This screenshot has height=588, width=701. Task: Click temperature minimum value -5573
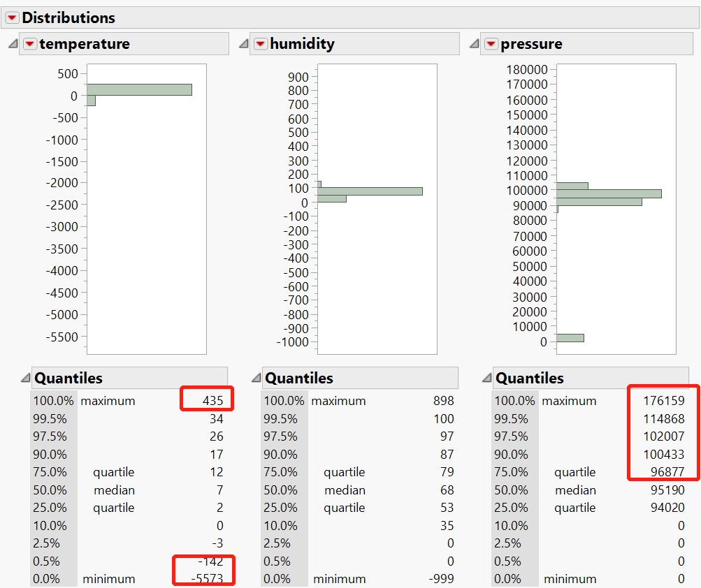pyautogui.click(x=208, y=579)
